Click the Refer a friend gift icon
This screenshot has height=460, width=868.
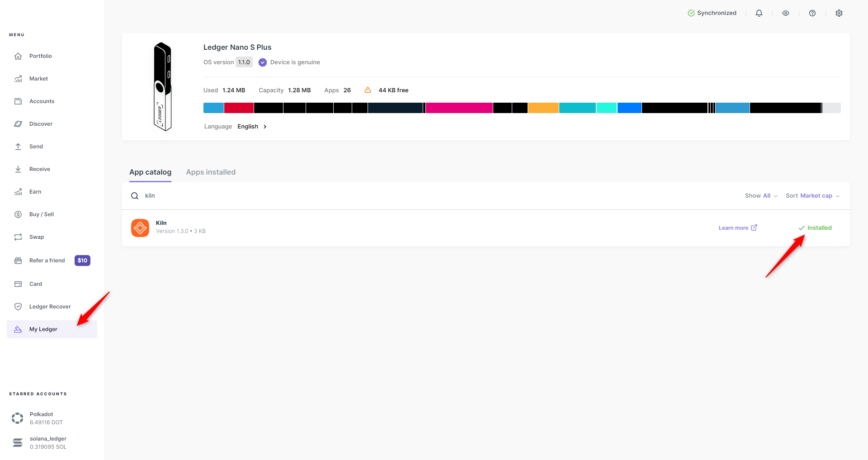(18, 261)
